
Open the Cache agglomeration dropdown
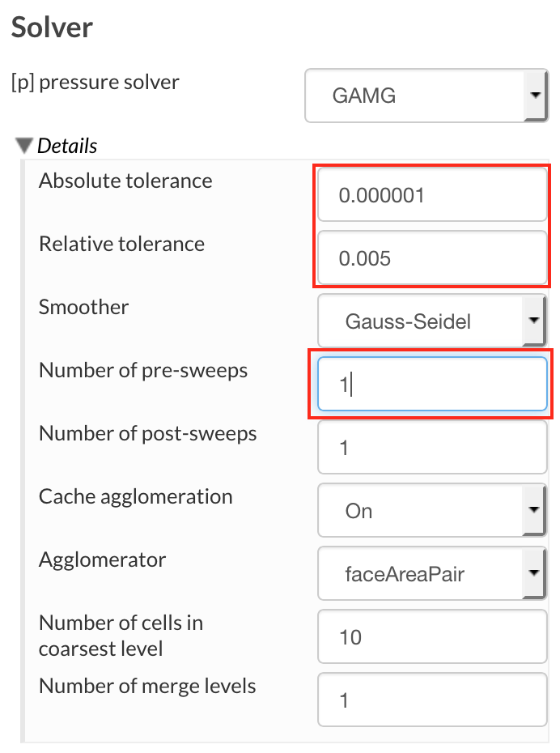(432, 511)
